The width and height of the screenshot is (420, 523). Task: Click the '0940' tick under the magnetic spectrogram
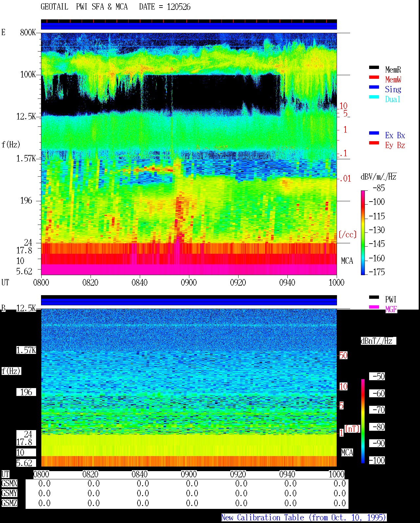click(x=287, y=474)
